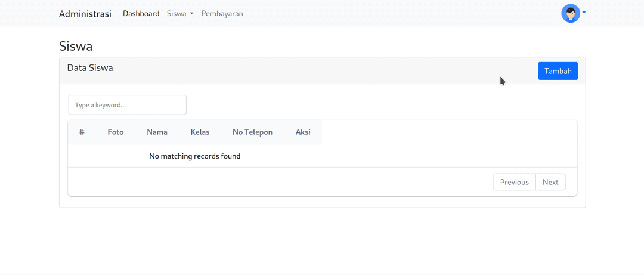
Task: Click the small arrow next to Siswa menu
Action: tap(191, 14)
